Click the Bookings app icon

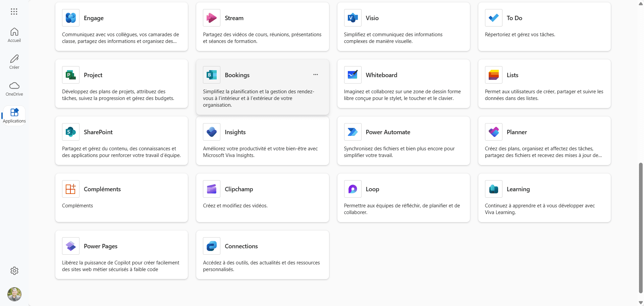[212, 75]
